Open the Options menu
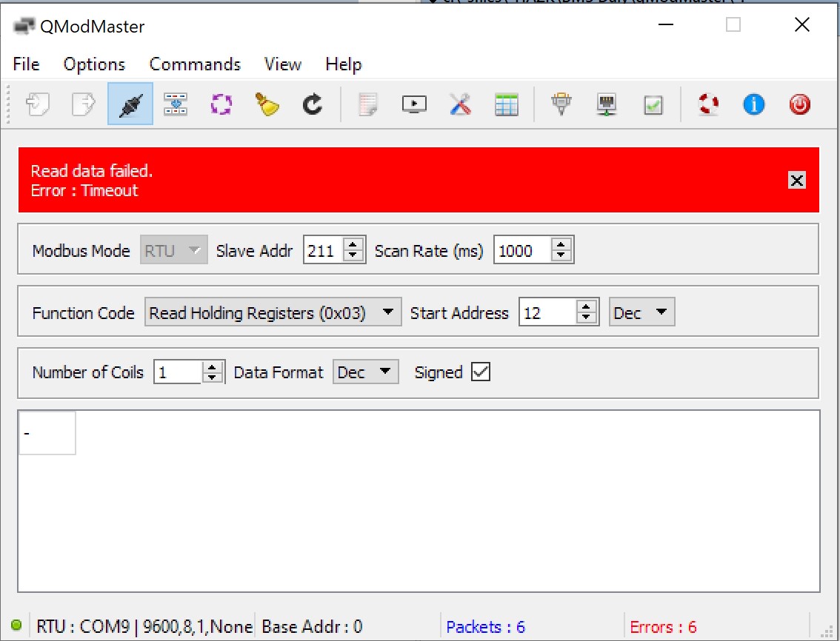Image resolution: width=840 pixels, height=641 pixels. coord(94,64)
